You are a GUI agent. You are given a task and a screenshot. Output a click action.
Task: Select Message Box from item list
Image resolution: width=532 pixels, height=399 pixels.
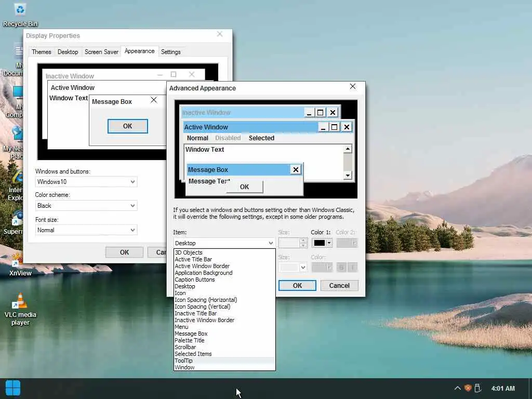[224, 334]
